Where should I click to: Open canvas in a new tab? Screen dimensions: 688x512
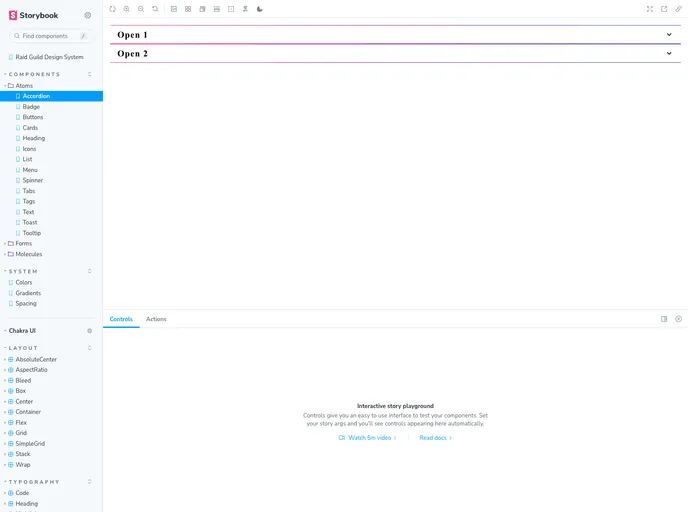coord(664,9)
